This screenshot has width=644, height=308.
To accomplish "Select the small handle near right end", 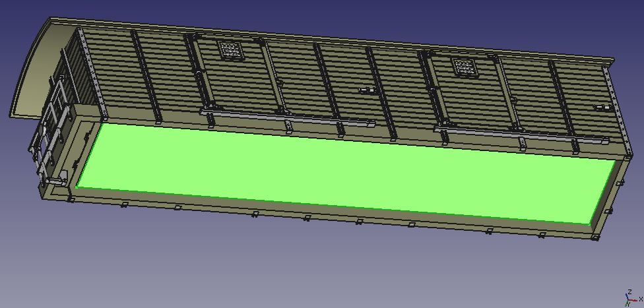I will tap(600, 107).
